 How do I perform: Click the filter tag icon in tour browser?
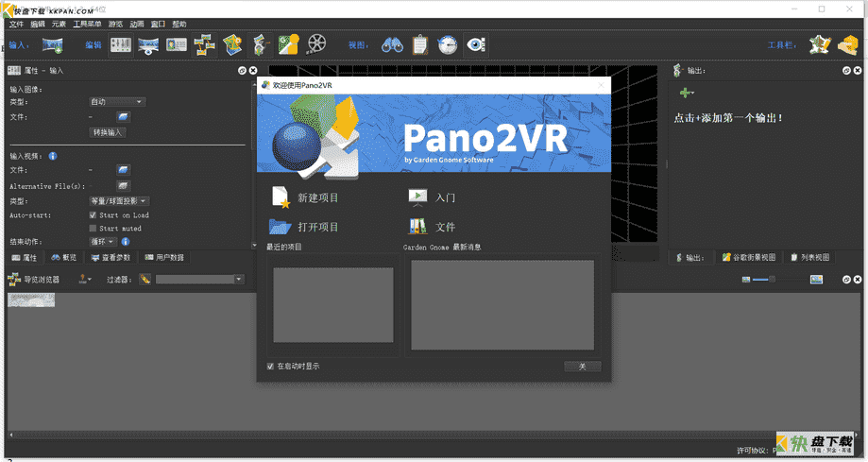pyautogui.click(x=145, y=280)
